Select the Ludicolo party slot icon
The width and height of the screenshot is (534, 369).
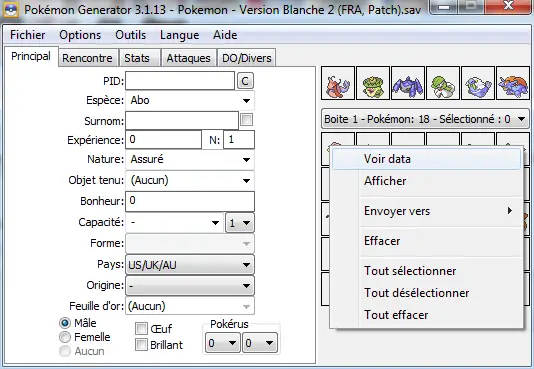click(x=373, y=83)
